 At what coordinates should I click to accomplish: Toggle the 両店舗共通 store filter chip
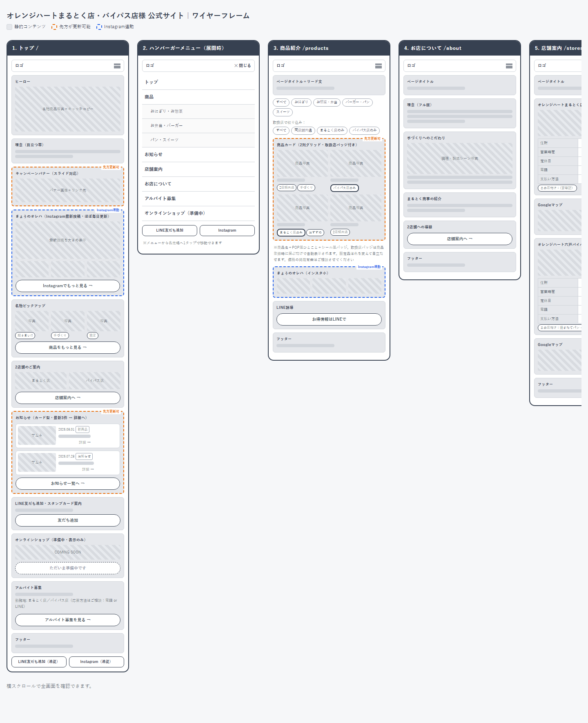[303, 130]
